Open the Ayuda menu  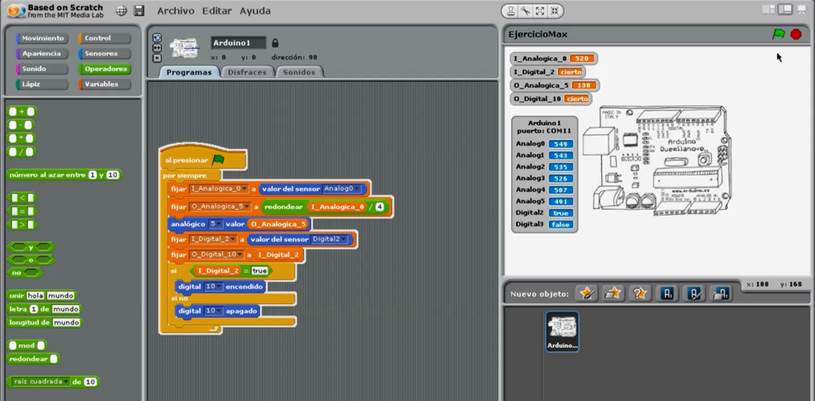[255, 11]
